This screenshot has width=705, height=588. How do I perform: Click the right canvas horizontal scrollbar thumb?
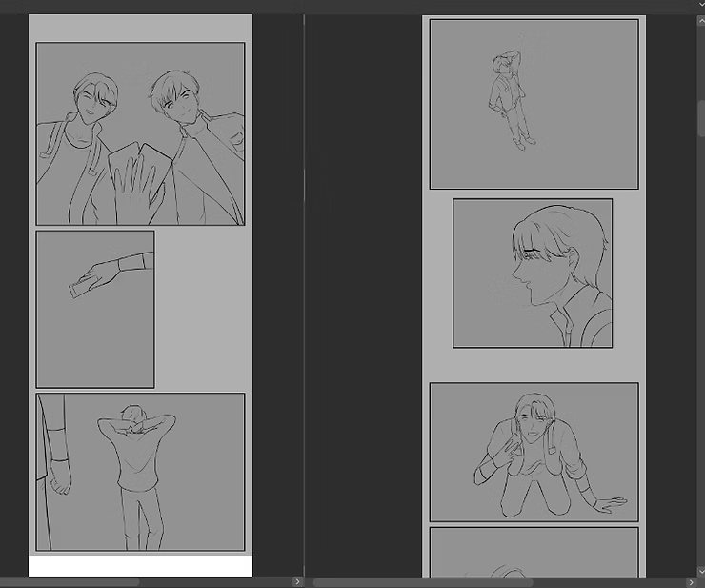423,582
